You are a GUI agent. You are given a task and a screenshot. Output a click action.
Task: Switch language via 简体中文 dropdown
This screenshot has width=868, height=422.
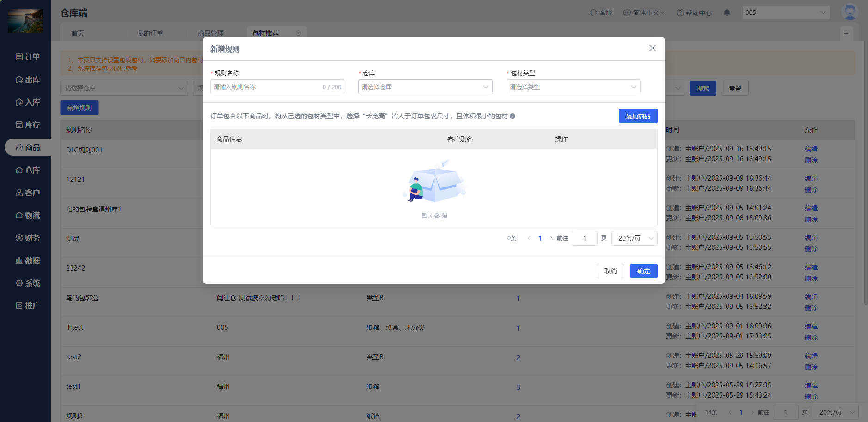[x=643, y=13]
